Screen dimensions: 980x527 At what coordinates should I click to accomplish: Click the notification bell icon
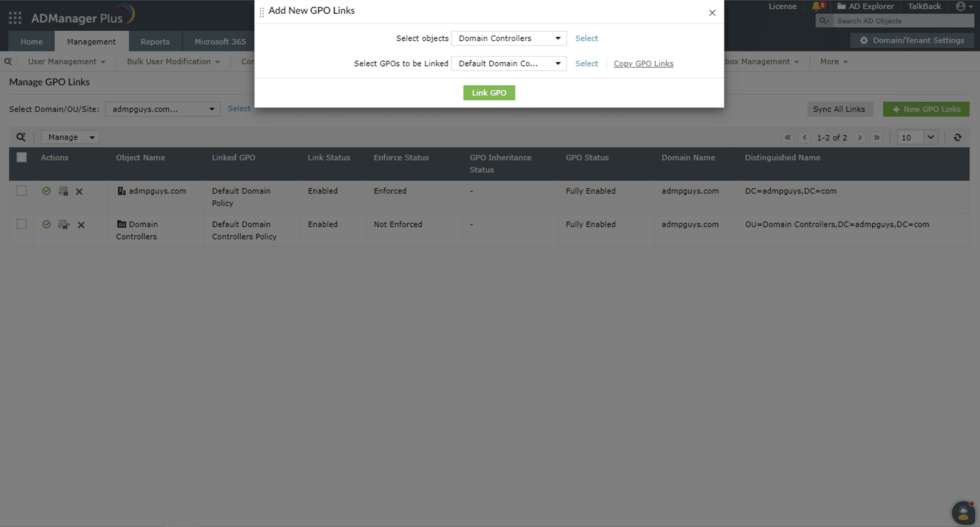click(816, 6)
